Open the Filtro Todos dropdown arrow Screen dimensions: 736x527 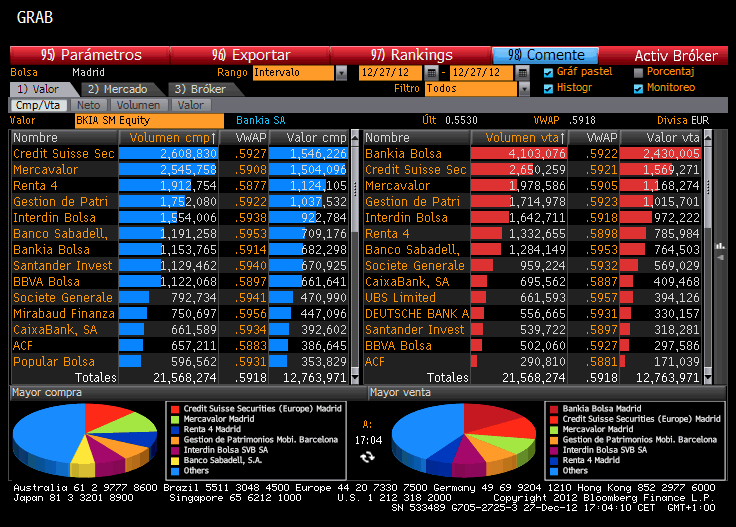click(524, 89)
